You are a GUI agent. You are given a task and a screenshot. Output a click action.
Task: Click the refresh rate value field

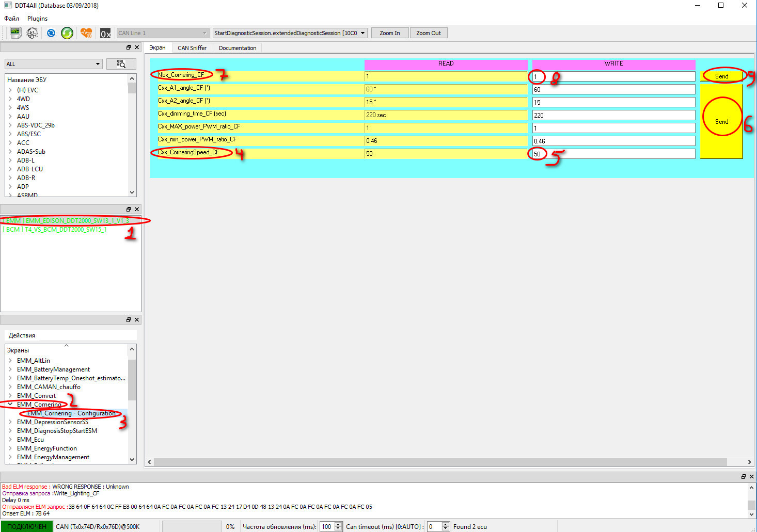(327, 526)
